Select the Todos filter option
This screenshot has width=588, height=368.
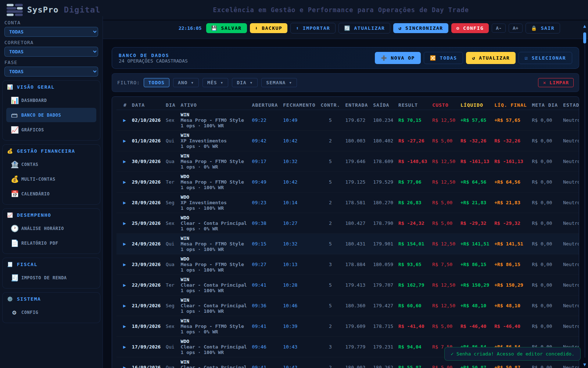point(156,83)
